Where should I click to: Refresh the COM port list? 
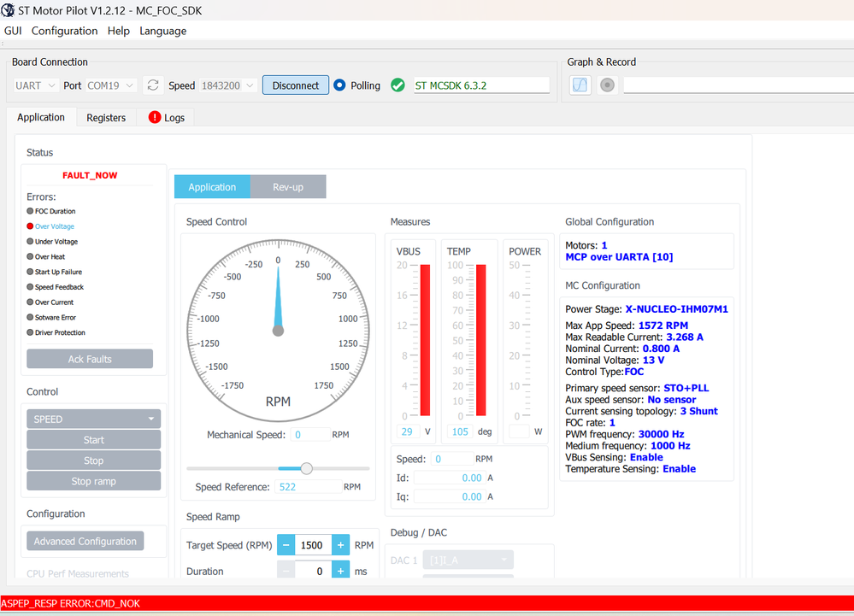[x=153, y=85]
